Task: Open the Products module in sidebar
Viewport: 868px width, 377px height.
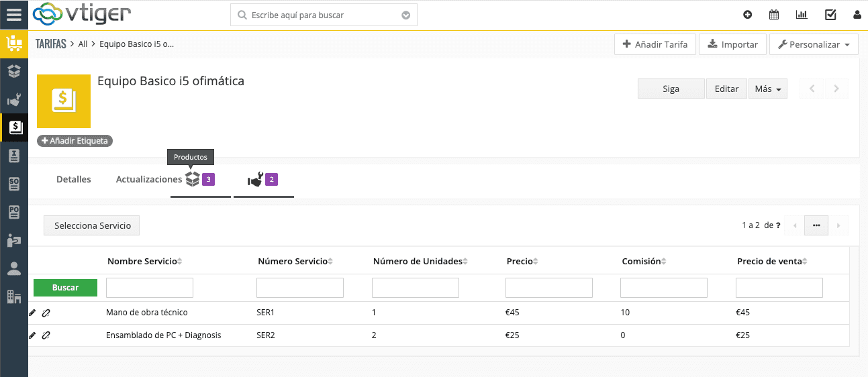Action: (x=14, y=70)
